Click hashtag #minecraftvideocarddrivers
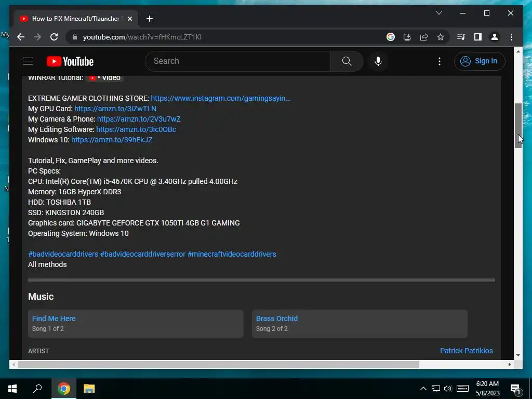 coord(232,254)
